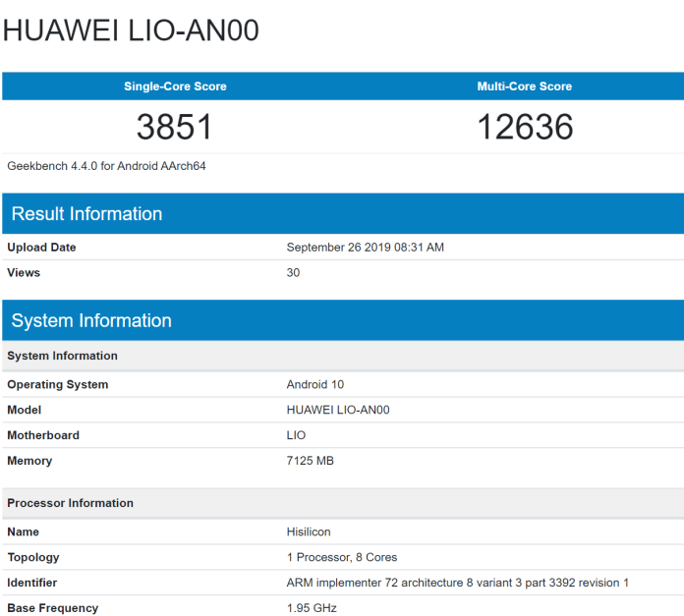Click the Processor Information subheader
Screen dimensions: 684x616
[x=343, y=503]
